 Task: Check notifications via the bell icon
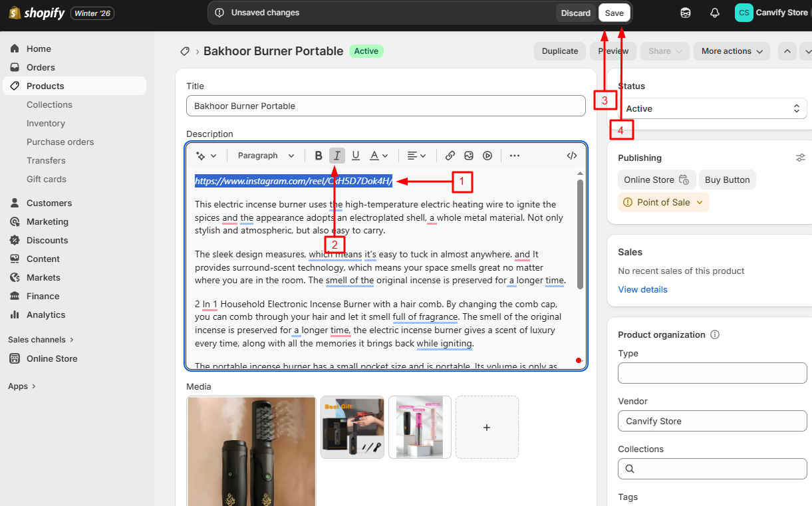[x=714, y=12]
